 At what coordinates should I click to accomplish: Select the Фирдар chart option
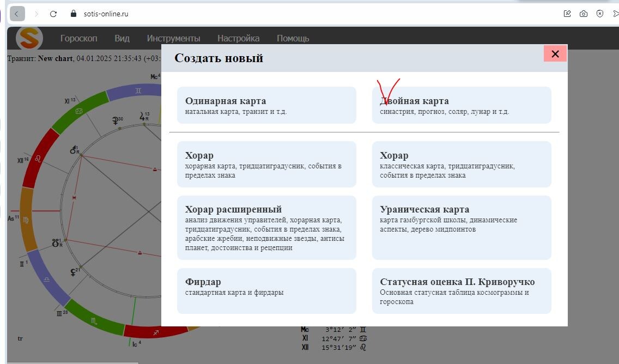click(x=266, y=290)
